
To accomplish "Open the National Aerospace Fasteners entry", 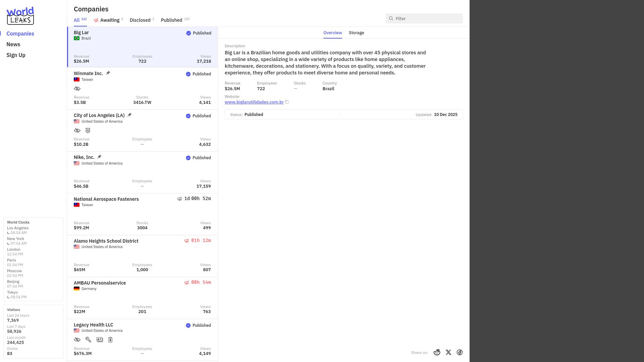I will click(x=143, y=214).
